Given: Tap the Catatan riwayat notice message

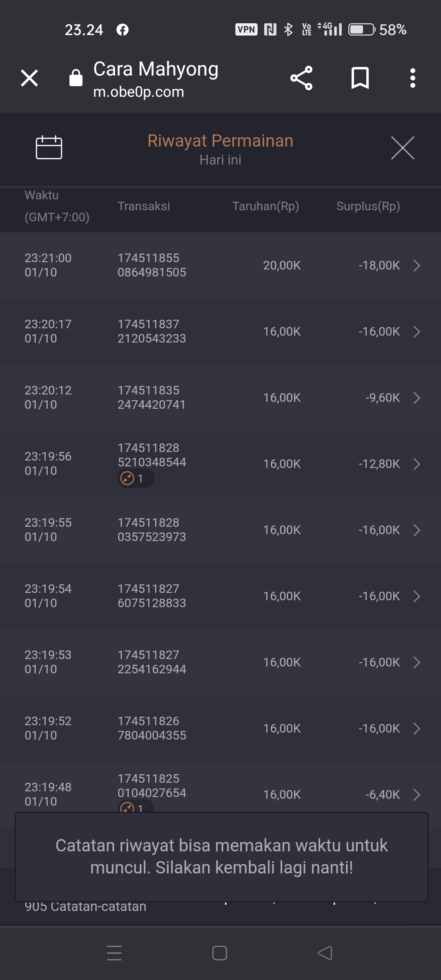Looking at the screenshot, I should click(x=221, y=856).
